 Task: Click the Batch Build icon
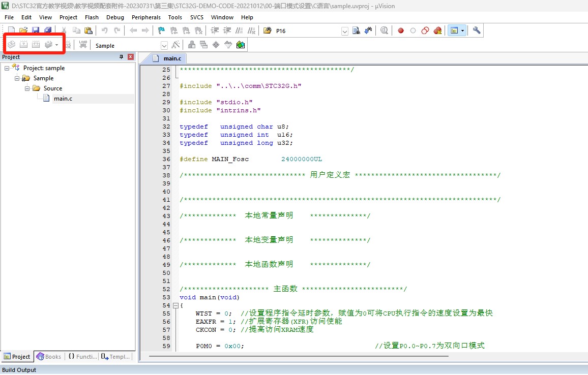coord(48,45)
